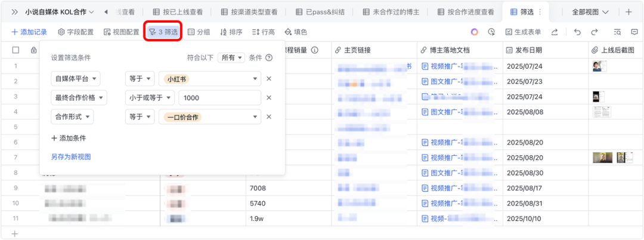The height and width of the screenshot is (240, 644).
Task: Click 添加条件 to add condition
Action: tap(69, 139)
